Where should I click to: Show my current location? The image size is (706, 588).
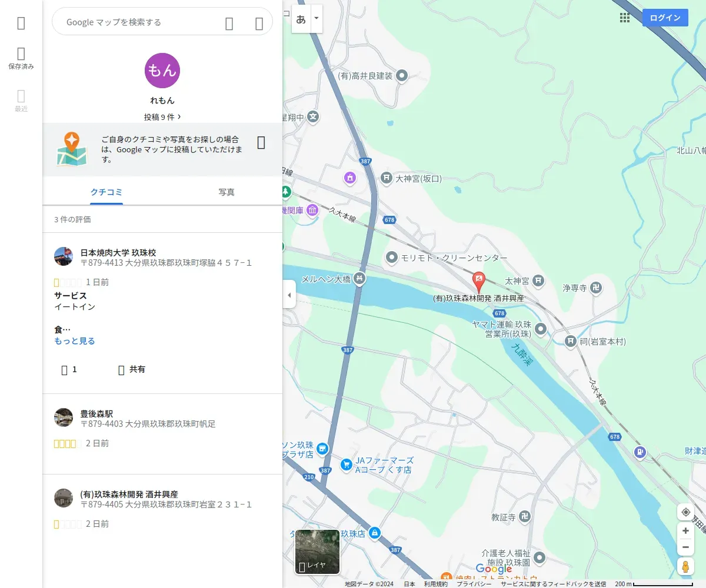tap(685, 512)
